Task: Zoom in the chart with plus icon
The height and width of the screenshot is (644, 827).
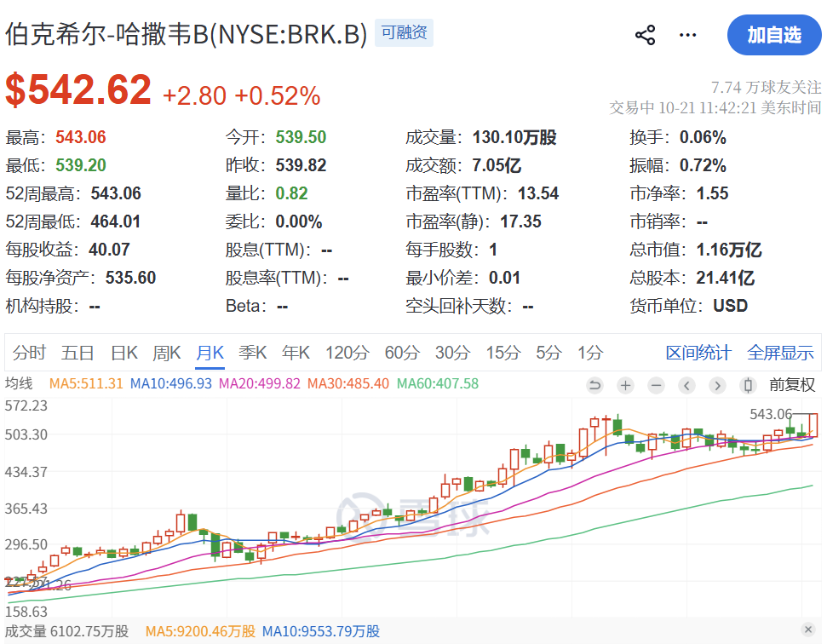Action: [625, 386]
